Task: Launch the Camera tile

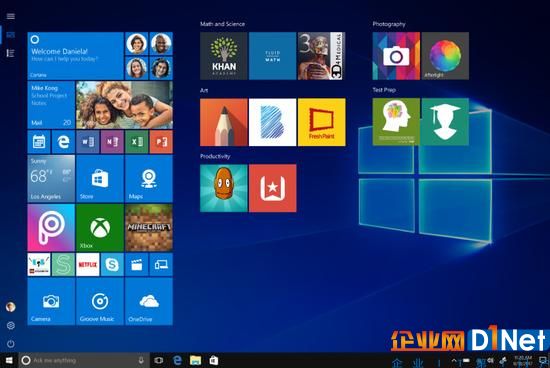Action: pyautogui.click(x=51, y=301)
